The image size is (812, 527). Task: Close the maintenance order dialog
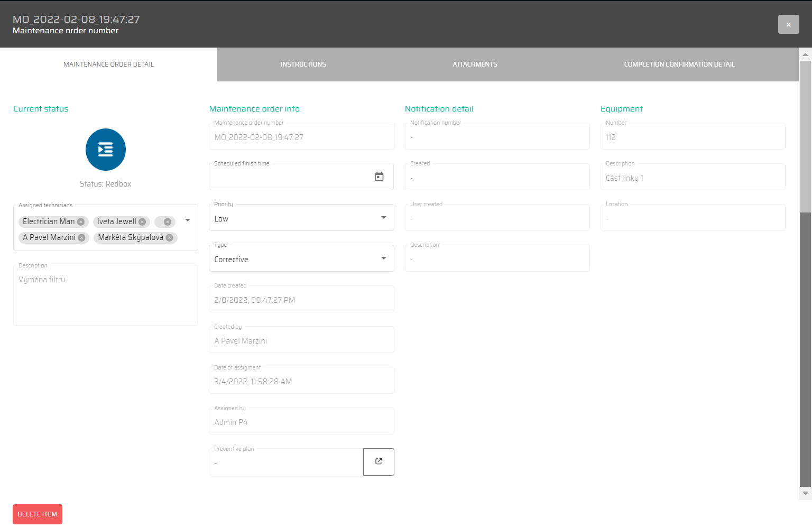click(x=788, y=24)
